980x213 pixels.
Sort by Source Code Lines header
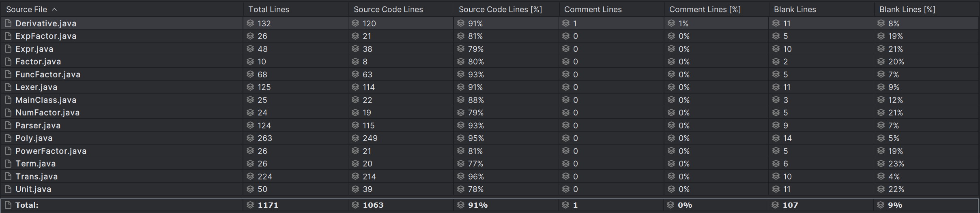pos(388,9)
